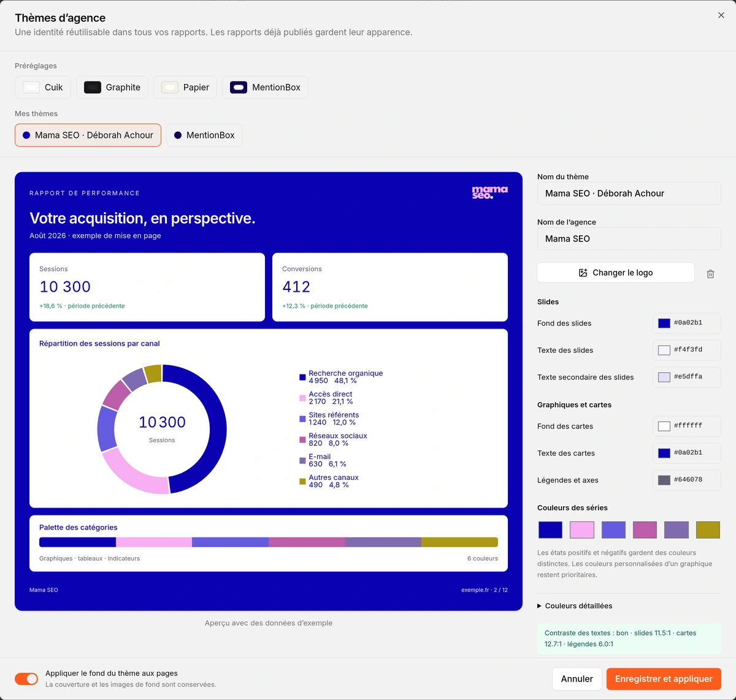The image size is (736, 700).
Task: Click the #646078 hex value
Action: click(x=688, y=479)
